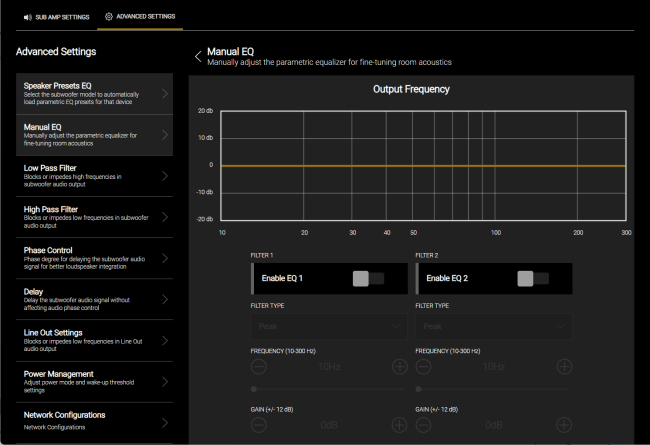This screenshot has height=445, width=650.
Task: Decrease Filter 1 gain with minus icon
Action: [x=259, y=425]
